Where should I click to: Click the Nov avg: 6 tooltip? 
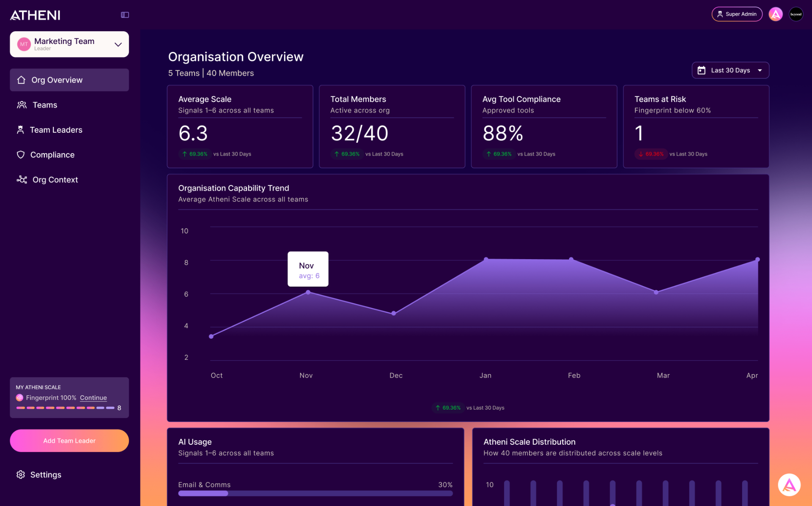click(308, 269)
